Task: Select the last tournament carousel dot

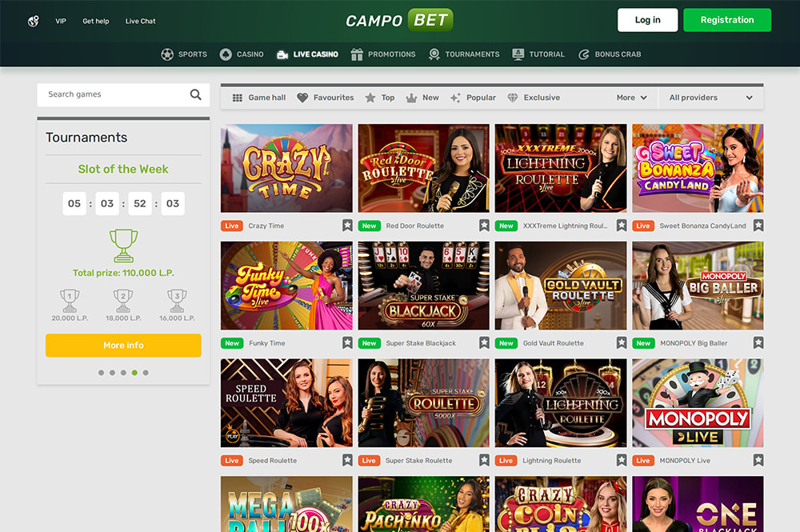Action: pyautogui.click(x=146, y=373)
